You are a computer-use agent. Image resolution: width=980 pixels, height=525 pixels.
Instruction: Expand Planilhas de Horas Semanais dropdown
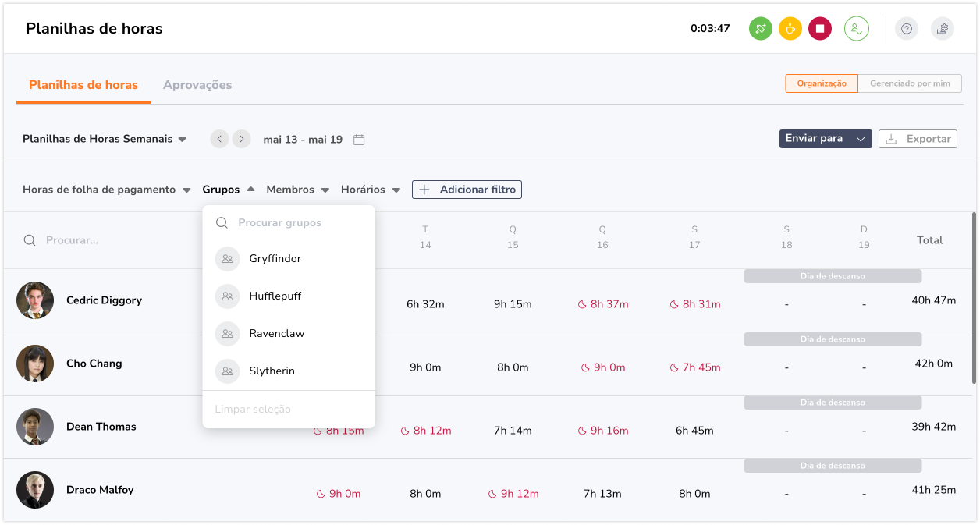105,139
